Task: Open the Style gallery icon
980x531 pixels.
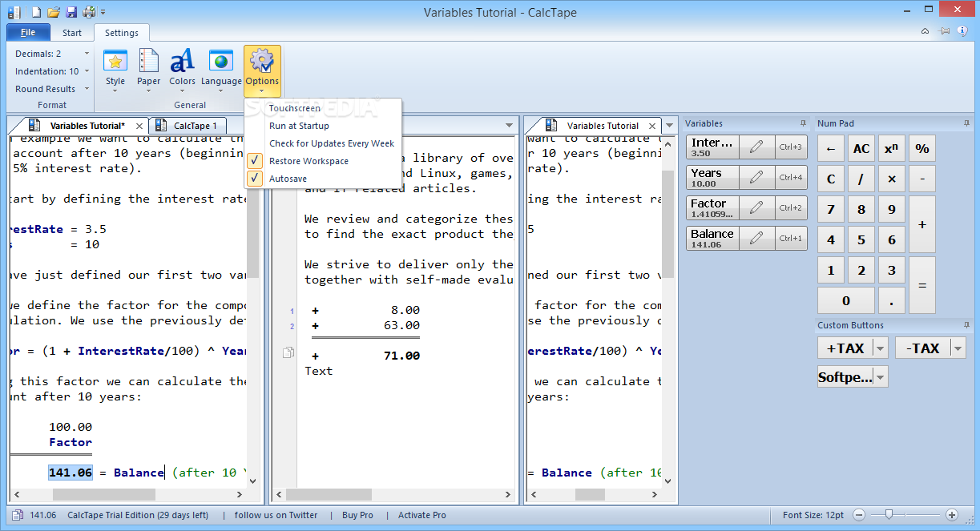Action: coord(115,61)
